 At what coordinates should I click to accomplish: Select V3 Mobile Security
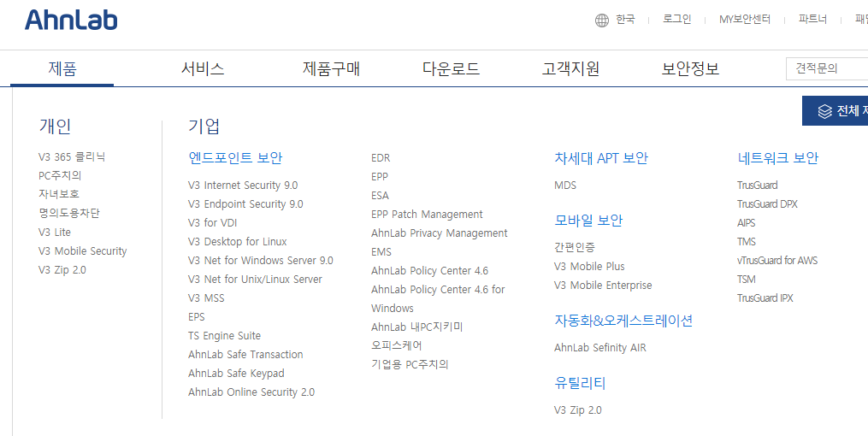(82, 251)
